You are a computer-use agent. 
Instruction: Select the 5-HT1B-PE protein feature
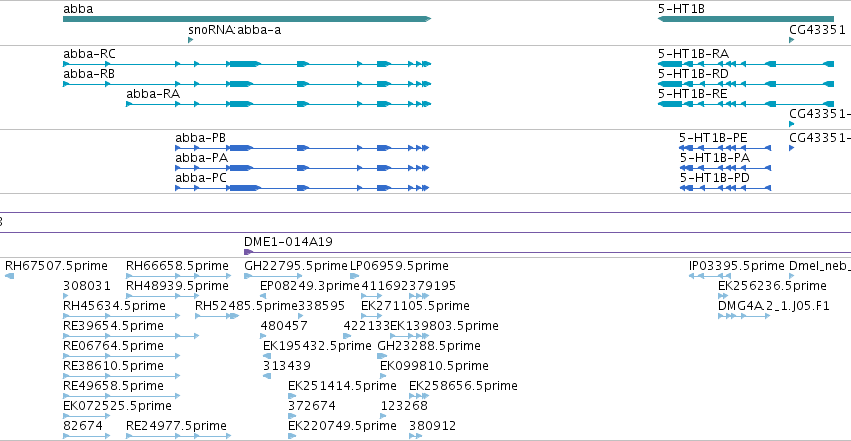click(725, 148)
